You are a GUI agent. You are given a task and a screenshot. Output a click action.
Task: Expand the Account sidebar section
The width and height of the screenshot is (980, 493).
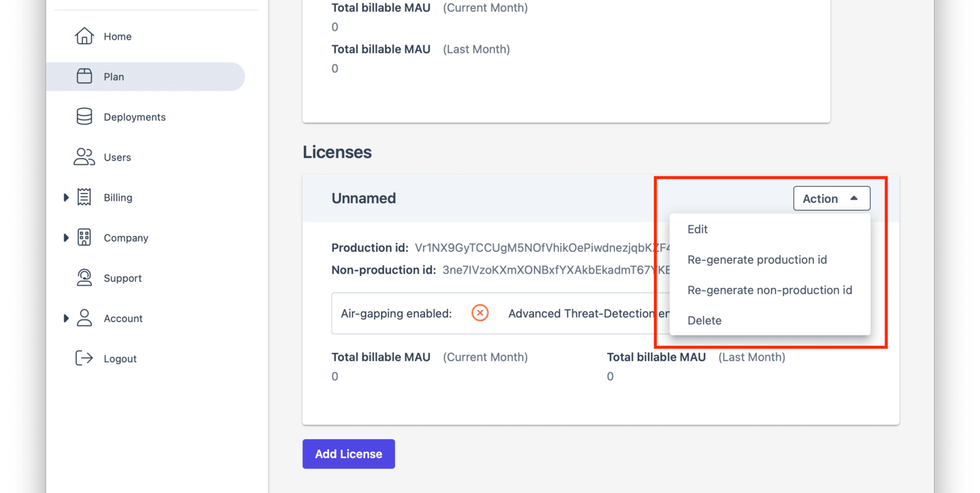[66, 318]
